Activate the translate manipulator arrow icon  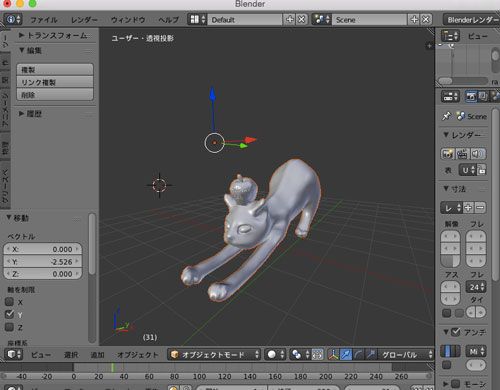(346, 354)
